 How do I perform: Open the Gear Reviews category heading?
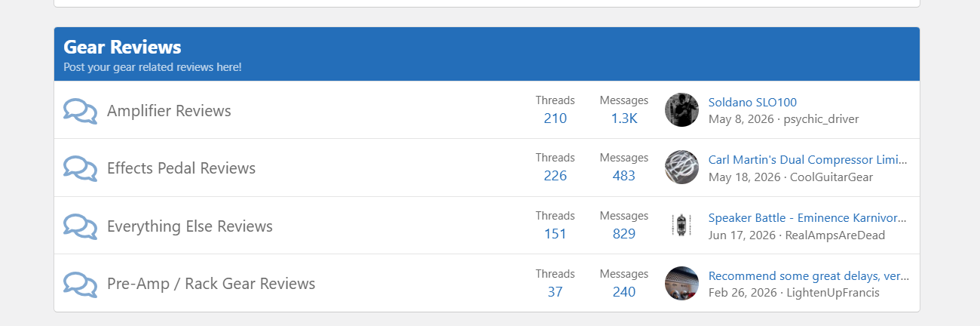(122, 47)
